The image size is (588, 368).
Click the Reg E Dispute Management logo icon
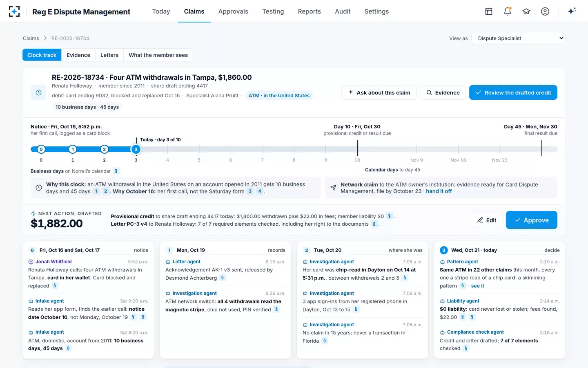(14, 11)
